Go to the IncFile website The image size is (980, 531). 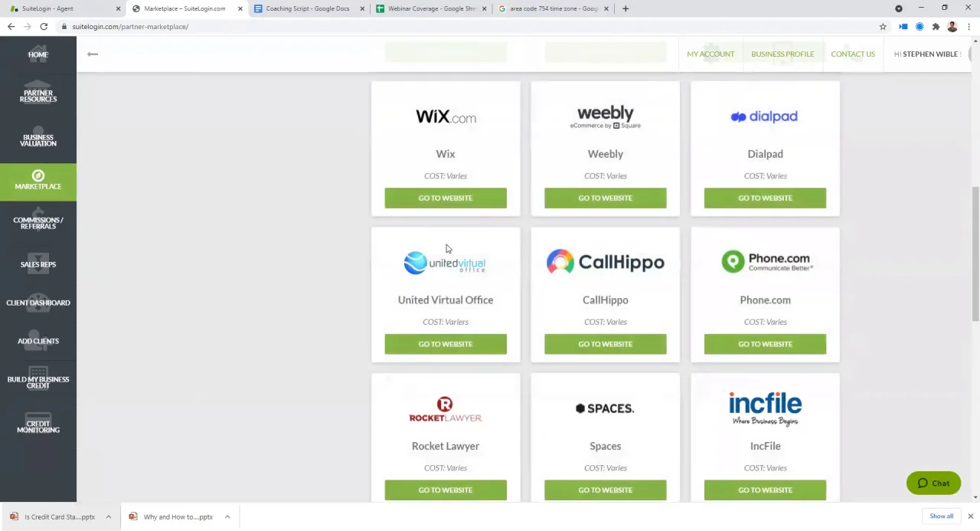click(765, 490)
